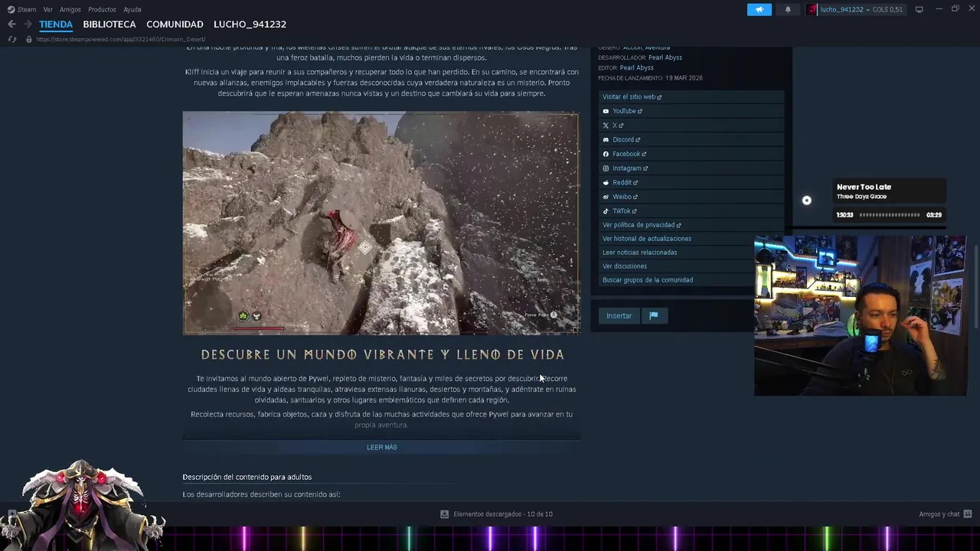Screen dimensions: 980x551
Task: Open the notifications bell
Action: [x=788, y=9]
